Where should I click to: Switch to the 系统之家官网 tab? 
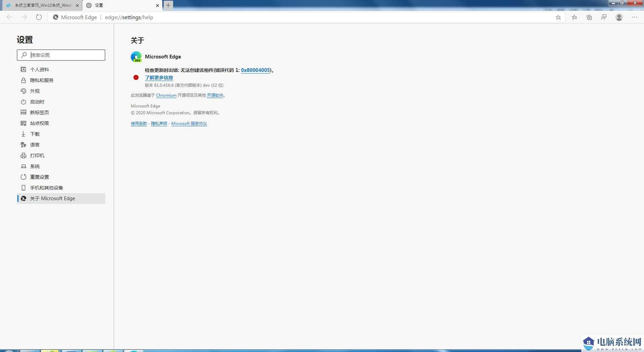pos(42,5)
